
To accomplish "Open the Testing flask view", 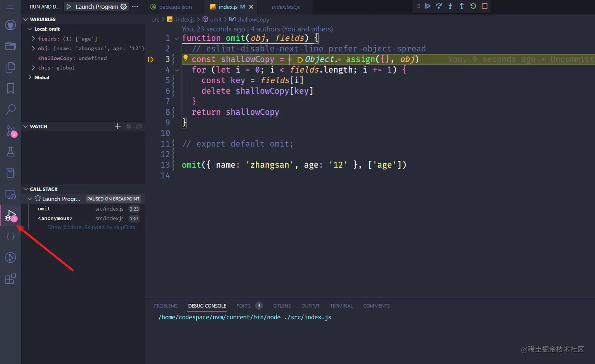I will click(x=11, y=152).
